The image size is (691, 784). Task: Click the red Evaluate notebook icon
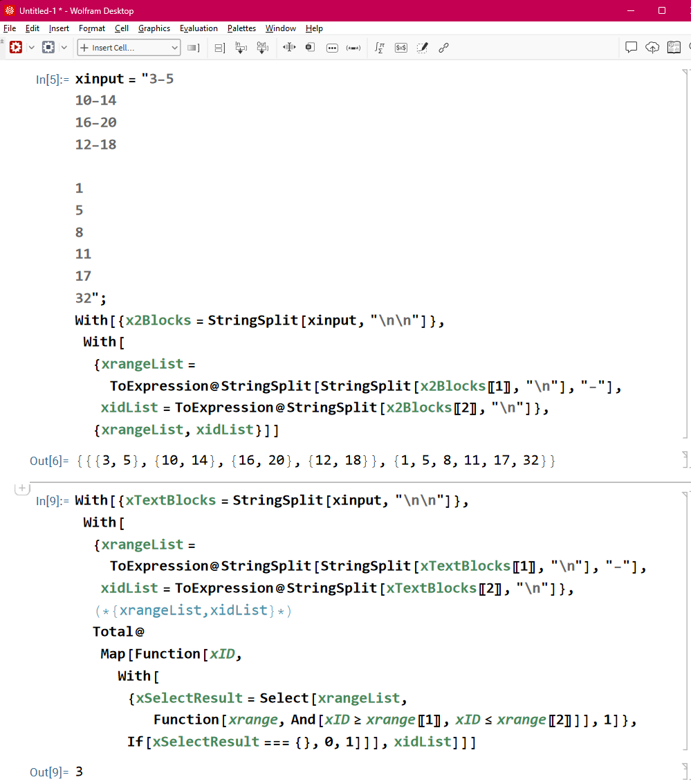click(15, 48)
